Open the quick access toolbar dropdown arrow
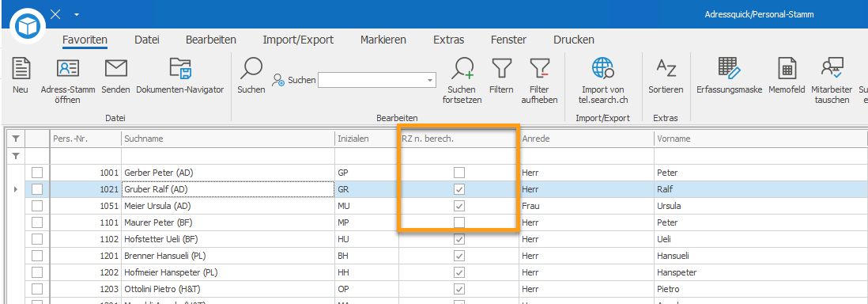This screenshot has width=868, height=304. point(77,14)
